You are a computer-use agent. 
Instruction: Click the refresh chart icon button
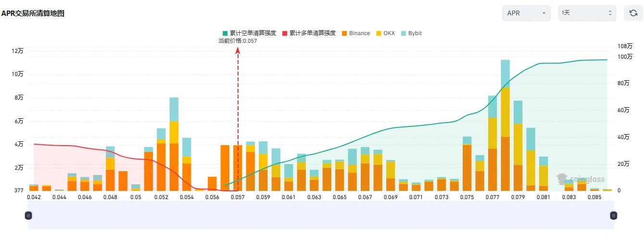633,13
